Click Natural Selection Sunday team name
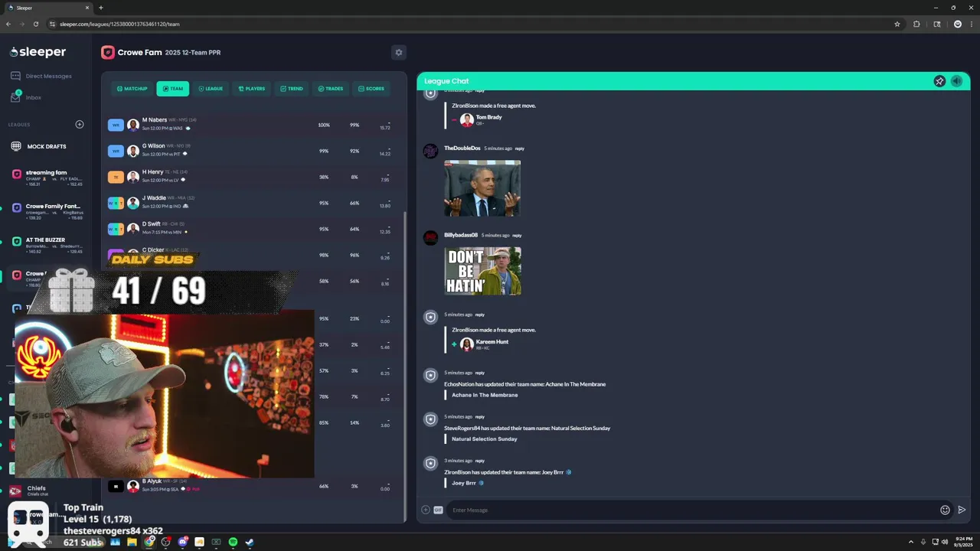 click(x=485, y=439)
